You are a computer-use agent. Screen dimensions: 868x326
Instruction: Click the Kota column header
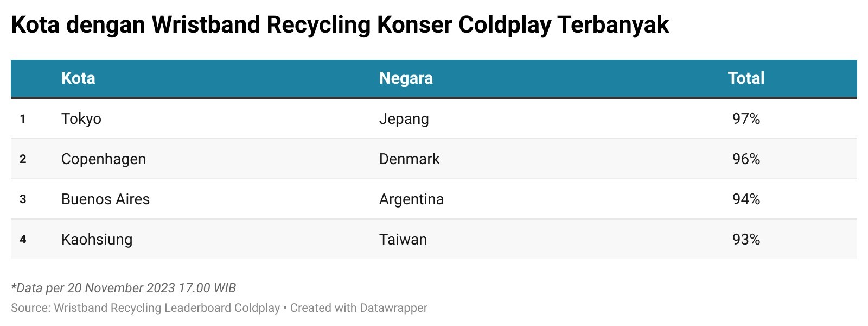(78, 78)
